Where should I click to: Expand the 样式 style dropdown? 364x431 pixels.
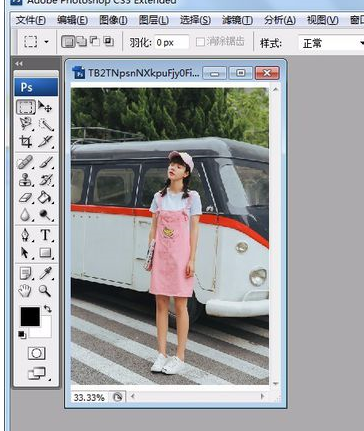coord(330,43)
